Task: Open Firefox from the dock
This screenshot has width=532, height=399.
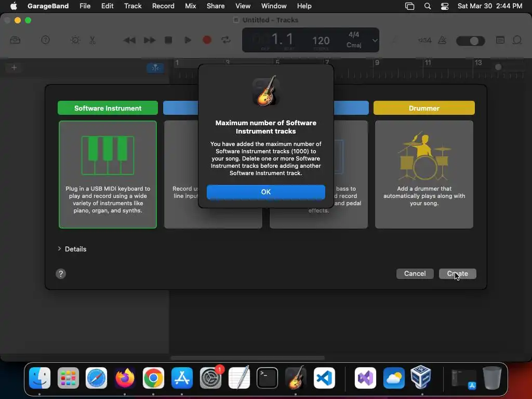Action: [x=125, y=378]
